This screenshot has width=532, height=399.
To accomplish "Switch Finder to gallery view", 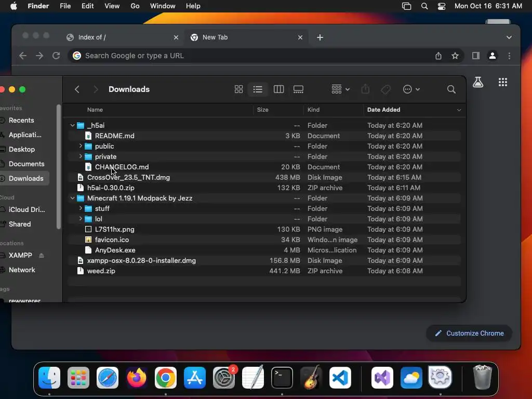I will point(298,89).
